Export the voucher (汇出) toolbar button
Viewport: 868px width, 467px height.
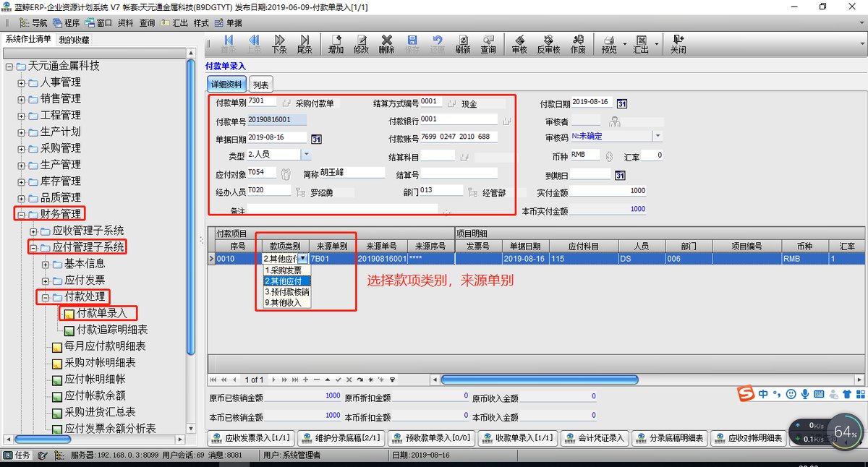click(x=641, y=44)
